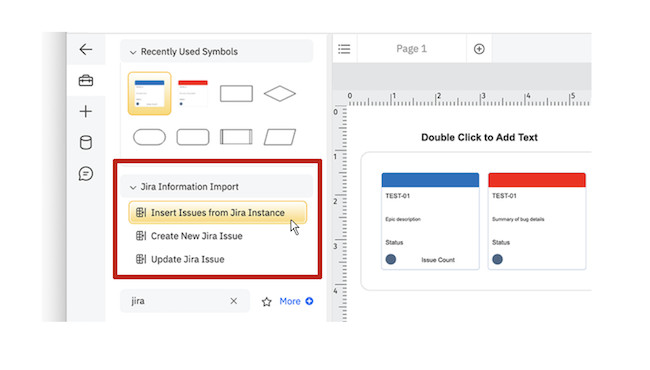The width and height of the screenshot is (650, 370).
Task: Select the parallelogram data shape
Action: 280,137
